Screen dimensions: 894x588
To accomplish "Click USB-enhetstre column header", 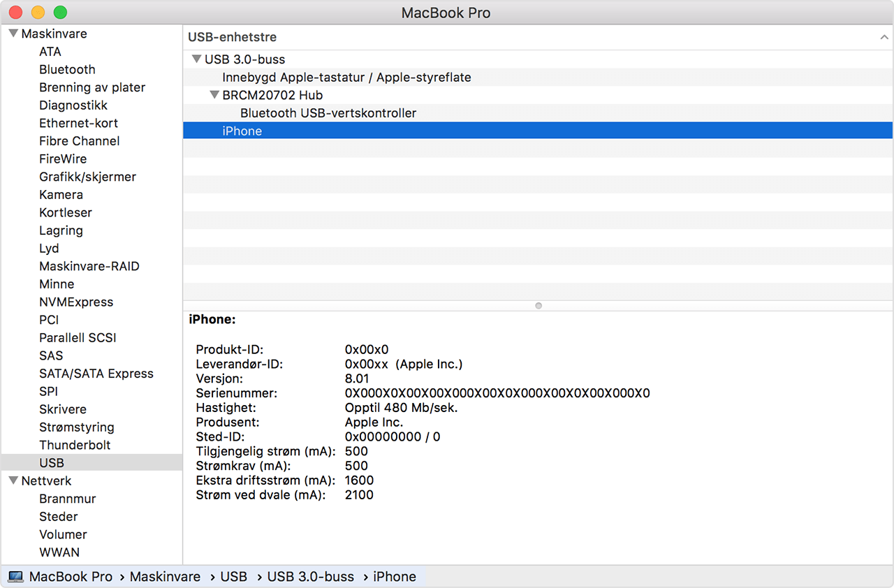I will coord(538,38).
